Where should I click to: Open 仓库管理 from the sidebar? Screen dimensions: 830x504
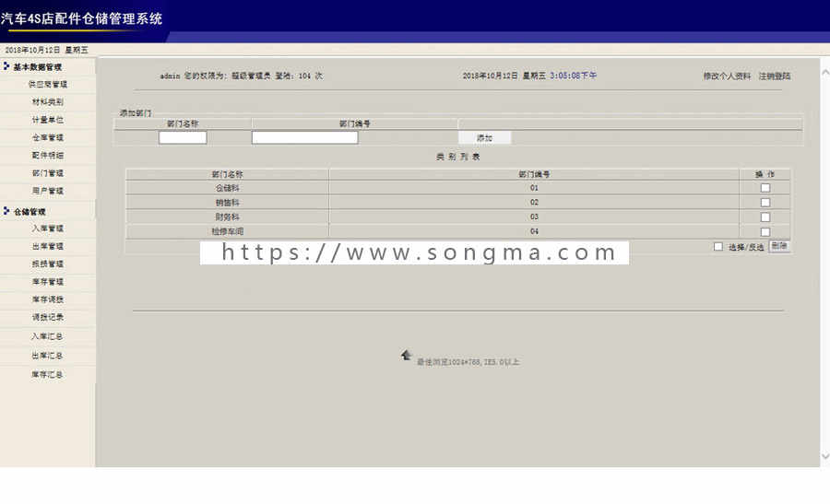tap(48, 137)
